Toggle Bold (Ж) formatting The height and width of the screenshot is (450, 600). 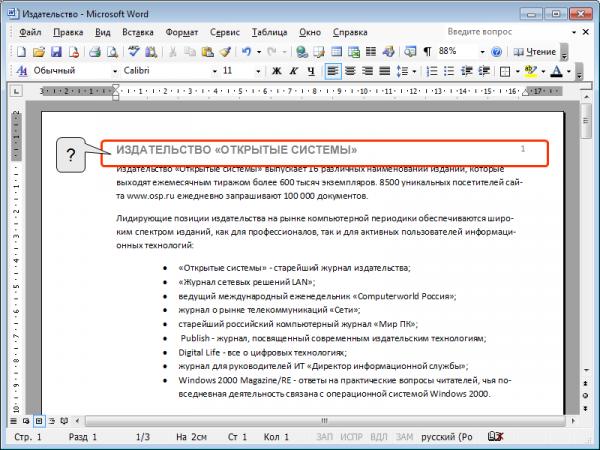click(276, 71)
